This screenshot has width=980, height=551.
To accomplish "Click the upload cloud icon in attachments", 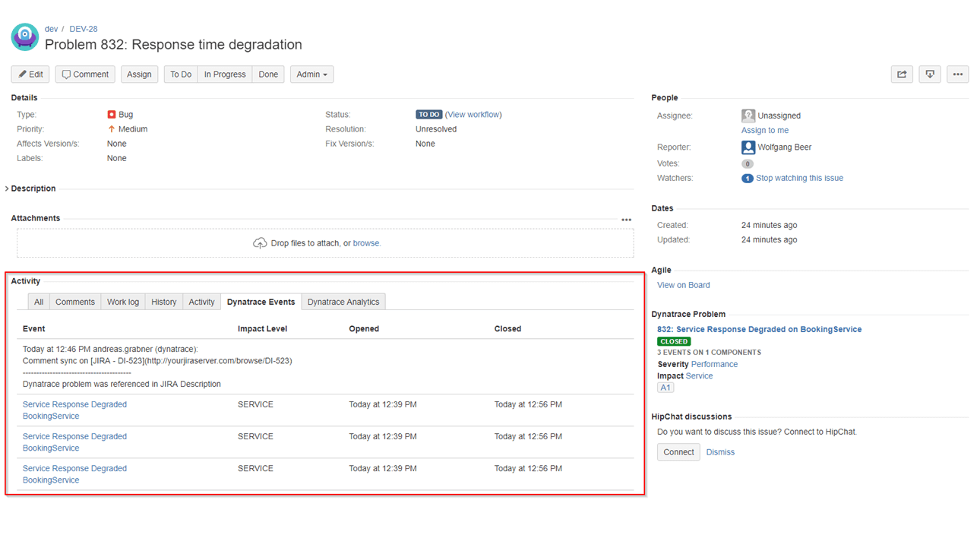I will tap(260, 243).
